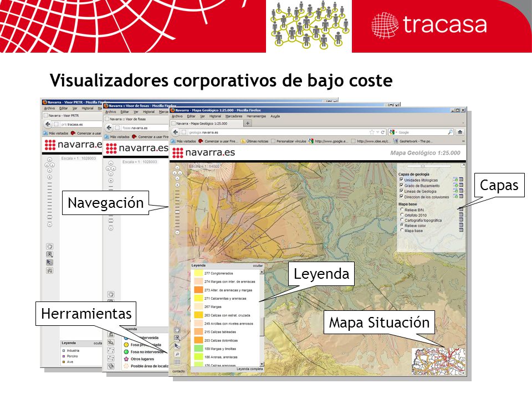Select Ortofoto 2010 base map
This screenshot has height=399, width=532.
click(402, 215)
